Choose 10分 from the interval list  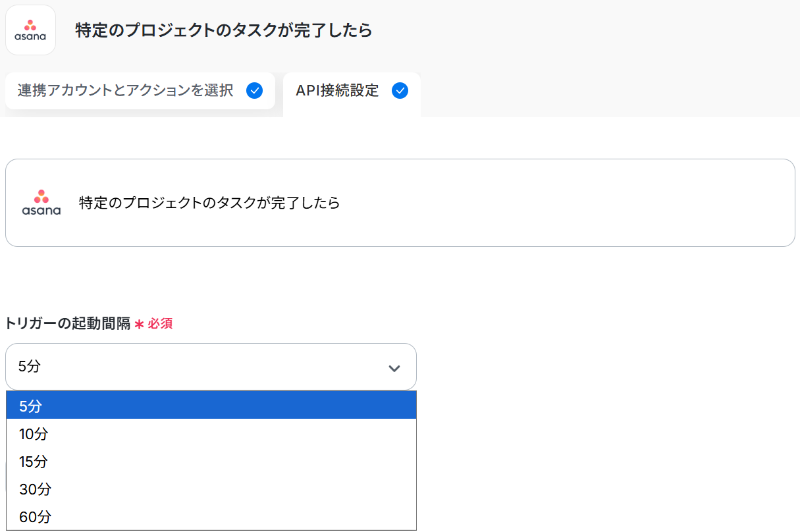click(x=211, y=434)
